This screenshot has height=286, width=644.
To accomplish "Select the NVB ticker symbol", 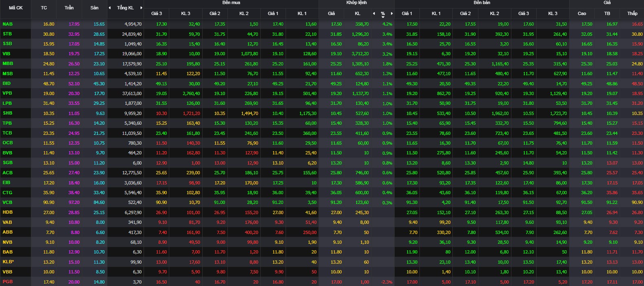I will tap(7, 242).
